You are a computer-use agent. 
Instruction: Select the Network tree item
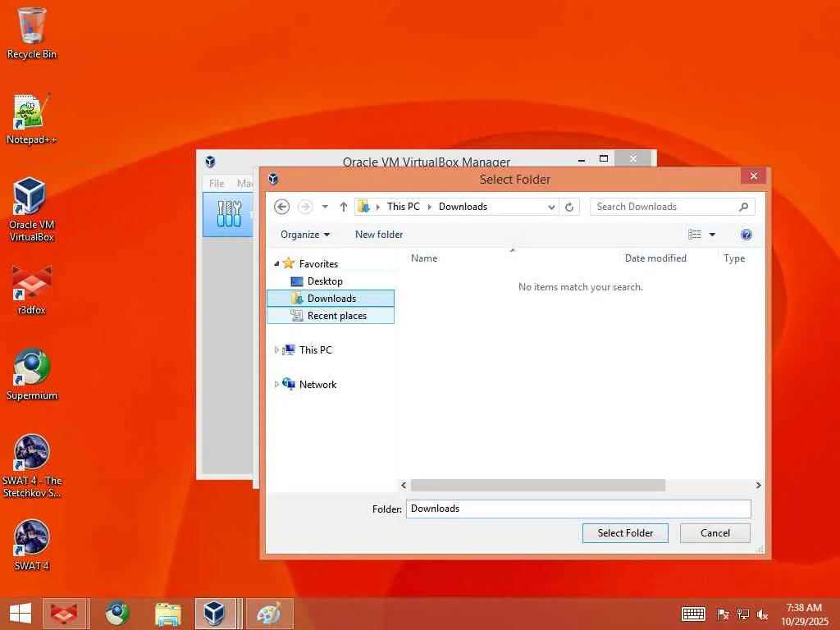(317, 384)
